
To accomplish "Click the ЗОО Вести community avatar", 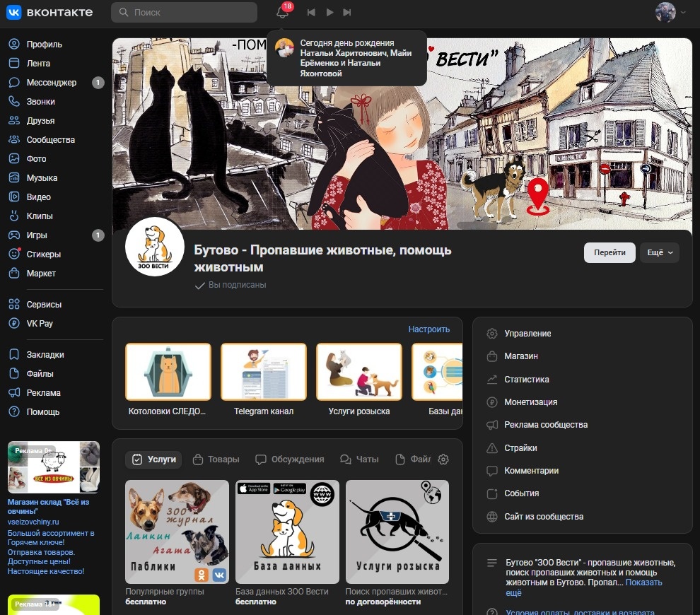I will coord(154,247).
